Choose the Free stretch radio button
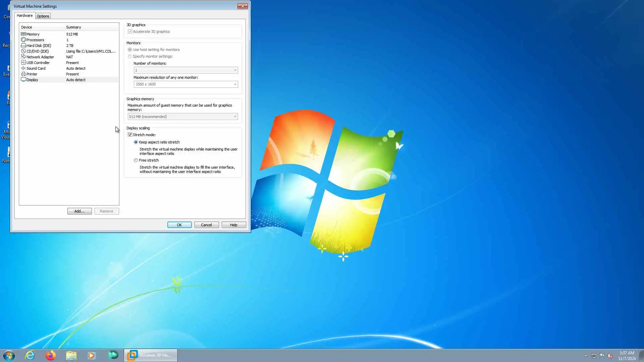644x362 pixels. click(x=136, y=160)
